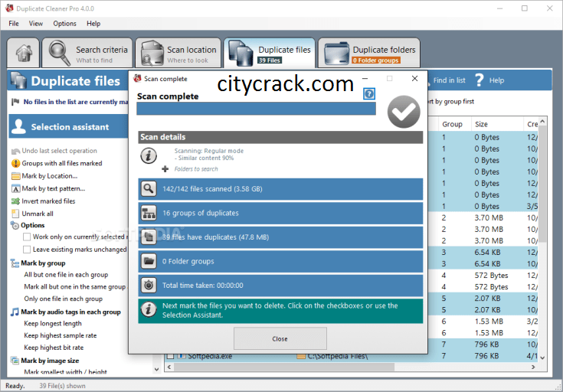
Task: Switch to the Search criteria tab
Action: click(87, 53)
